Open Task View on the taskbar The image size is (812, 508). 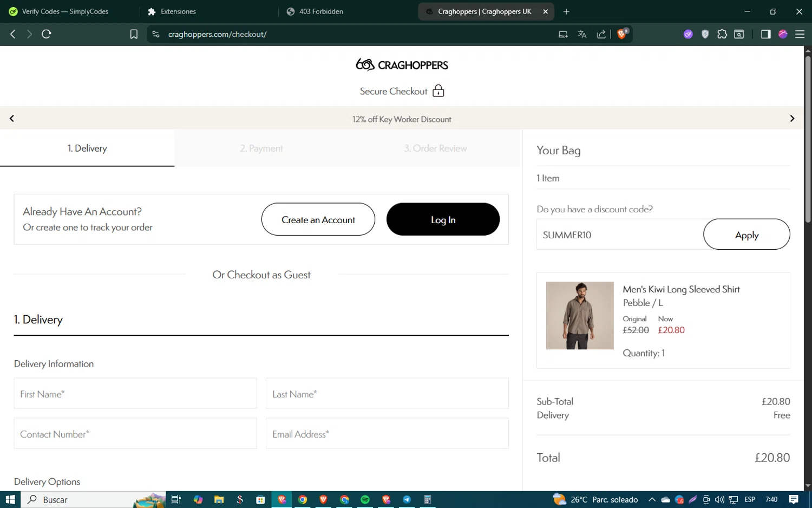(x=176, y=499)
